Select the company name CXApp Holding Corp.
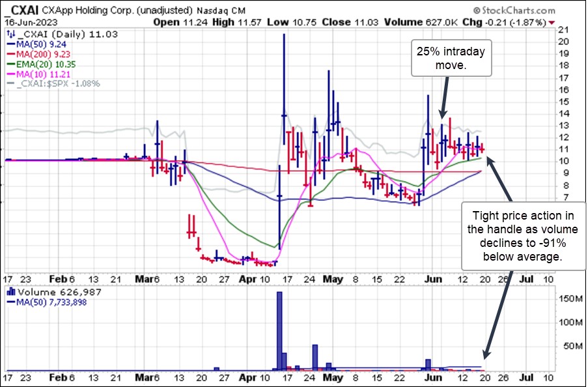Screen dimensions: 588x387 [88, 10]
